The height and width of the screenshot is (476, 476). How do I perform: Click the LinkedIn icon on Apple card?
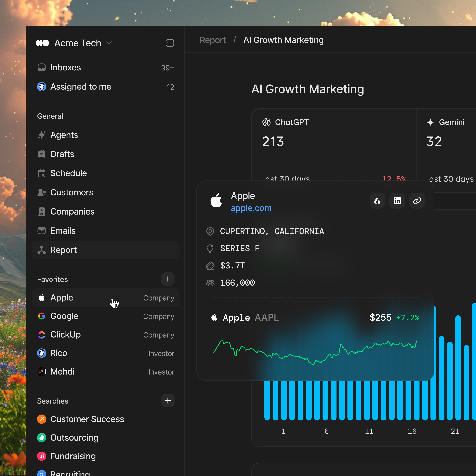tap(397, 201)
